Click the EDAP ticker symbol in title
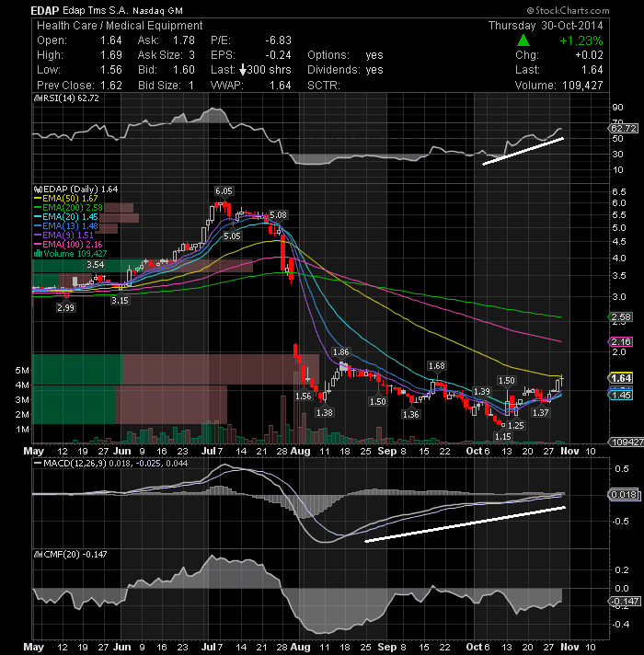 coord(45,10)
